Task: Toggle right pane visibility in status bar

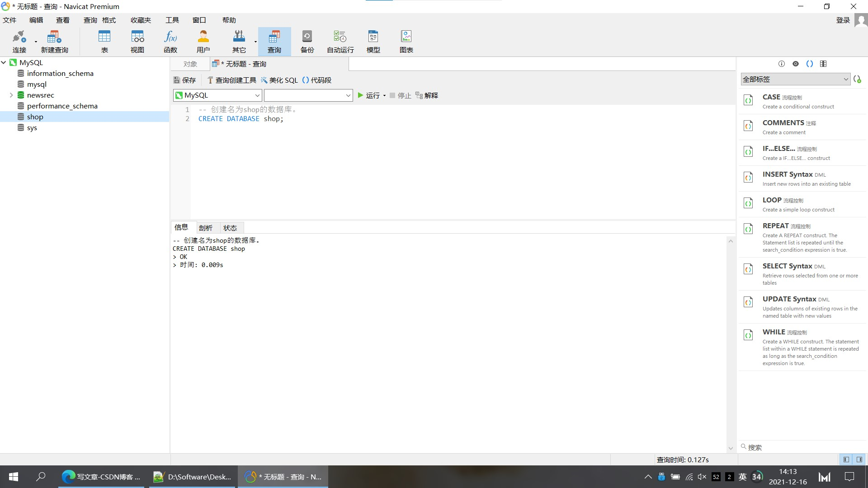Action: (859, 460)
